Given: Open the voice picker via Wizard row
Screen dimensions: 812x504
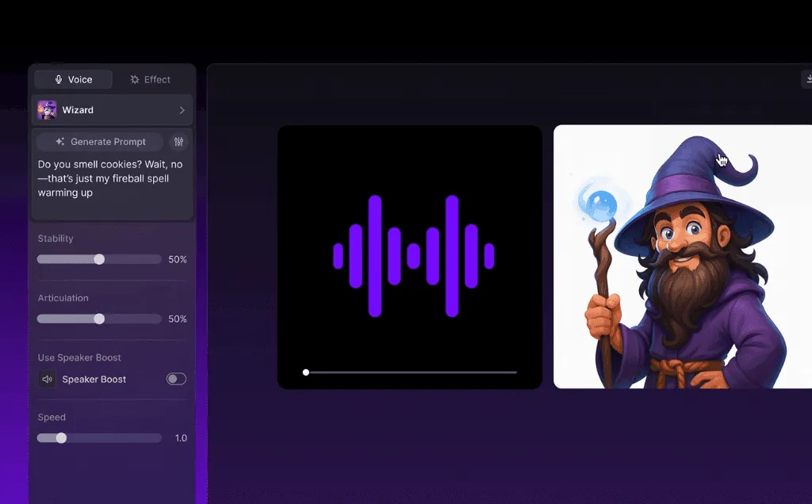Looking at the screenshot, I should tap(111, 109).
